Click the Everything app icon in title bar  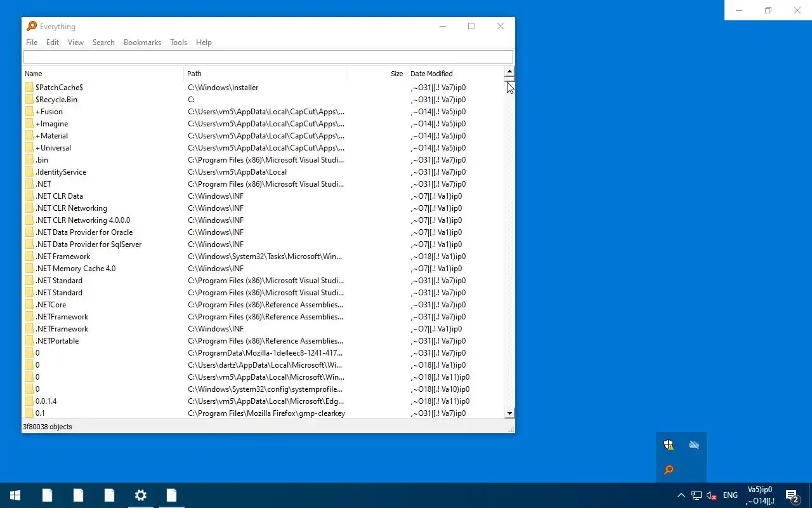point(31,26)
